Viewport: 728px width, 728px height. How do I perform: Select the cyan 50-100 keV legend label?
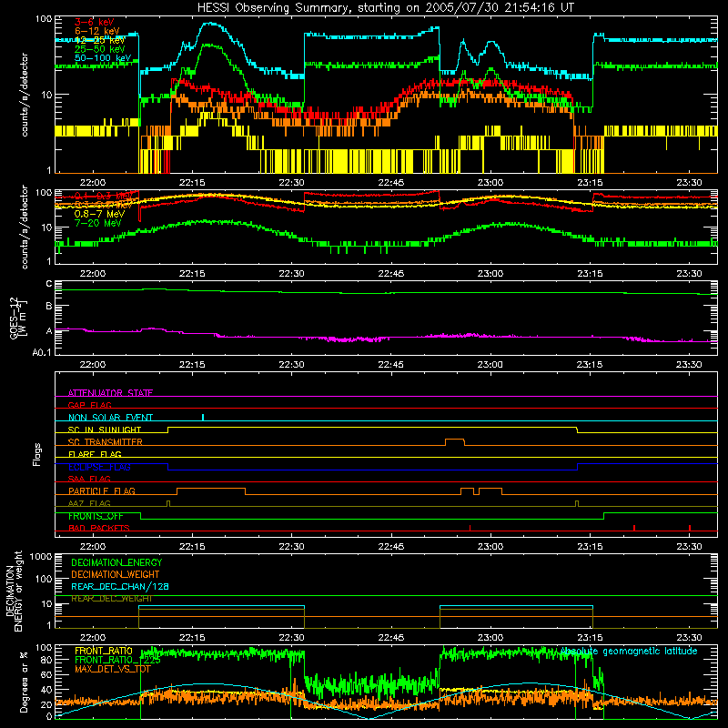tap(103, 58)
